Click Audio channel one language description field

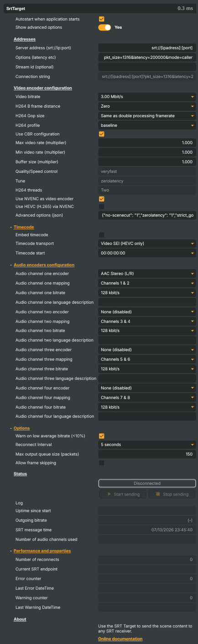click(147, 302)
